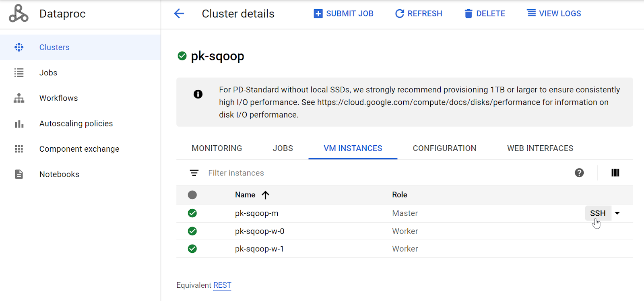
Task: Click the Notebooks document icon
Action: pyautogui.click(x=19, y=174)
